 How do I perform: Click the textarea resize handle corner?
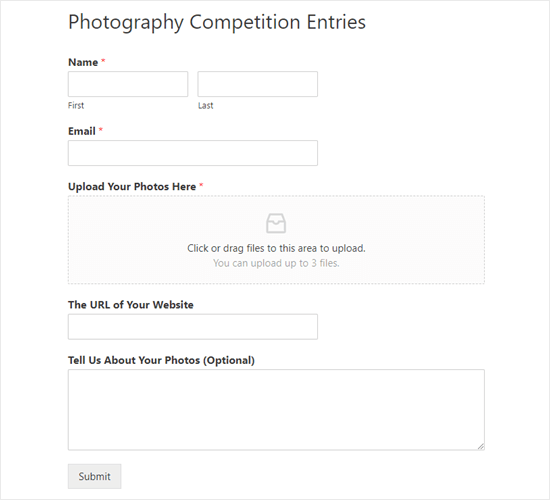[x=481, y=446]
